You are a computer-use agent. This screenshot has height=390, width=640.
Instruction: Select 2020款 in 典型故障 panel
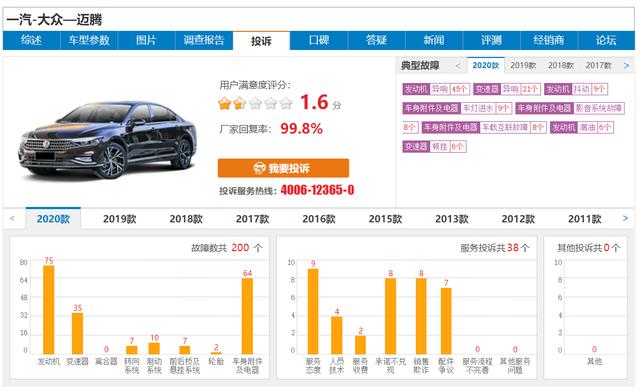[486, 65]
